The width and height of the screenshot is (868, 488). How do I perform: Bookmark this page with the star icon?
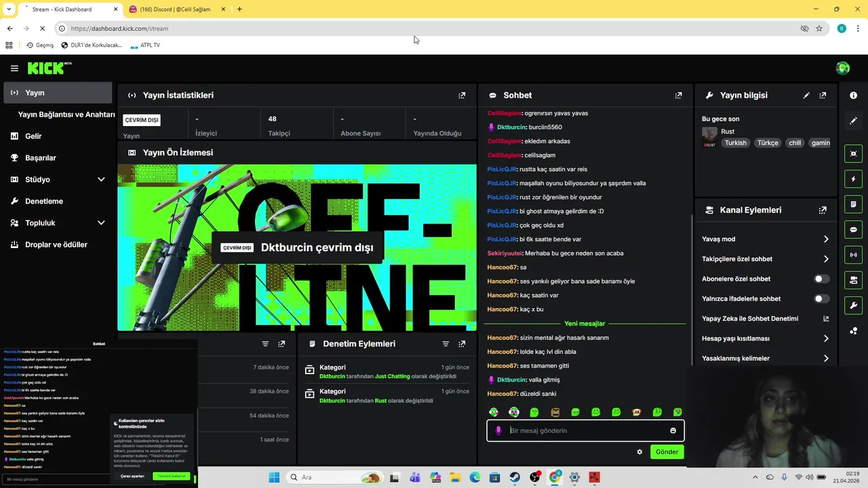(x=819, y=28)
